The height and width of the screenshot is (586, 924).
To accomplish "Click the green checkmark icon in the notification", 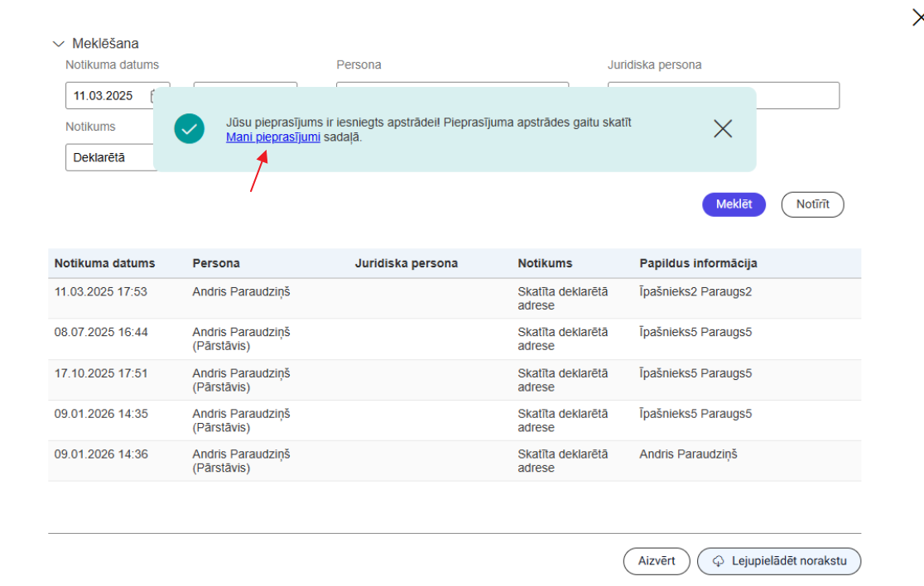I will 189,129.
